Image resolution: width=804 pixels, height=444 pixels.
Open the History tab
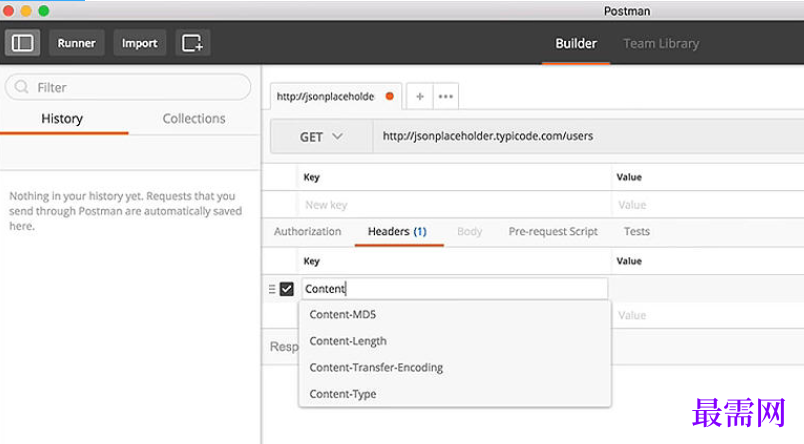[63, 119]
